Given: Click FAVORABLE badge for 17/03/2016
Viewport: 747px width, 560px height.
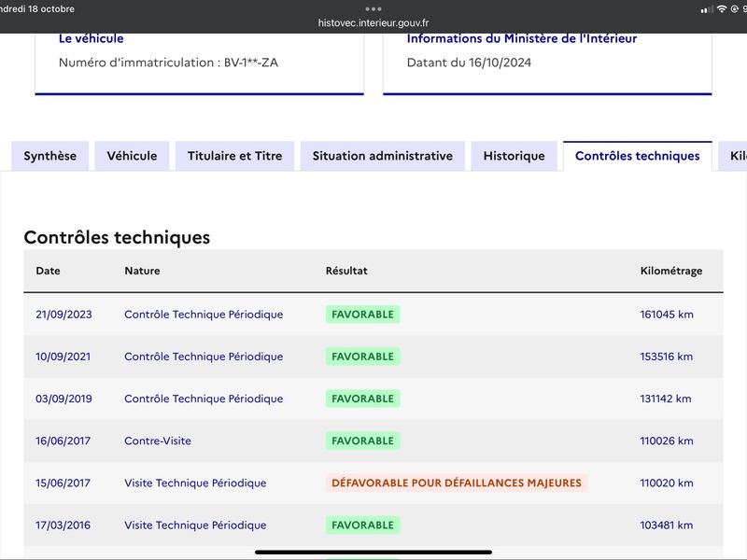Looking at the screenshot, I should 362,525.
